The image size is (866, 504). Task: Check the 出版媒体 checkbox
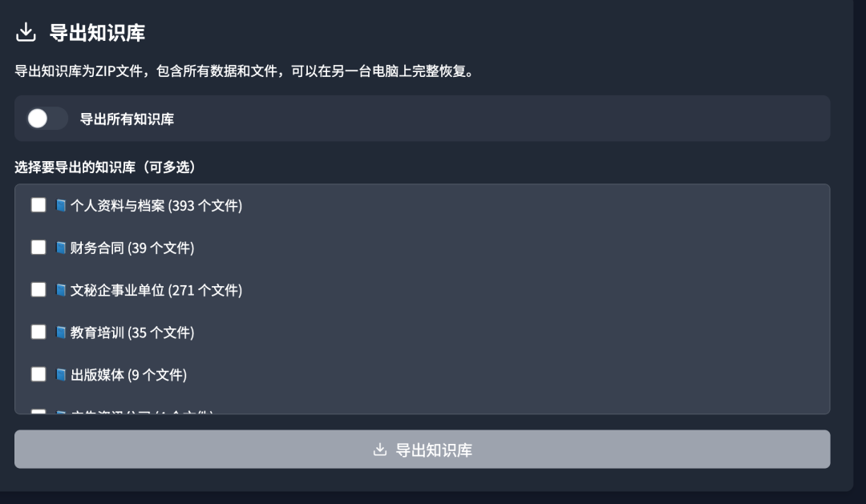coord(38,374)
